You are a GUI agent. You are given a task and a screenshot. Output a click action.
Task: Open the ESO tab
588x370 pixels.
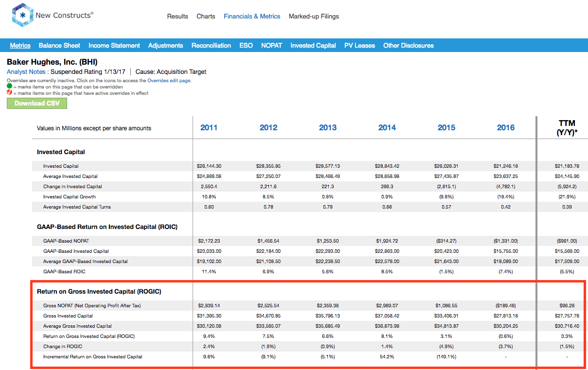(246, 45)
